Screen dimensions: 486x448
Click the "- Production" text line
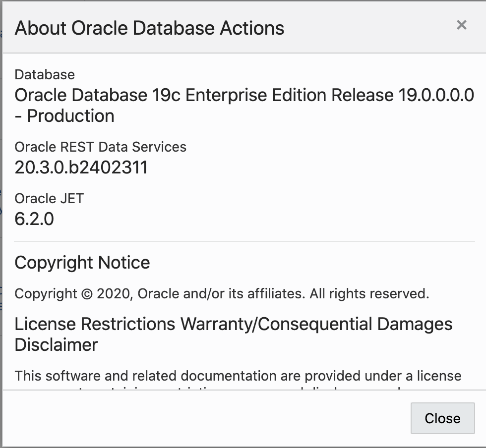(x=64, y=116)
